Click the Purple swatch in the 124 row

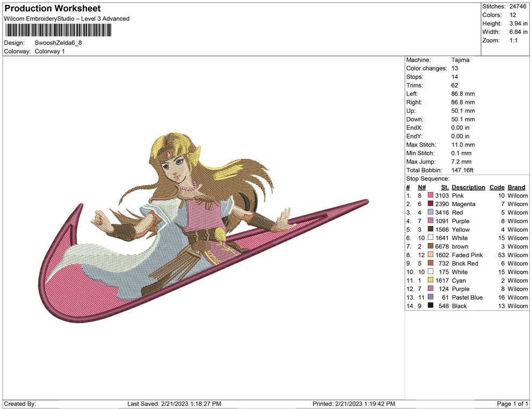pyautogui.click(x=430, y=288)
